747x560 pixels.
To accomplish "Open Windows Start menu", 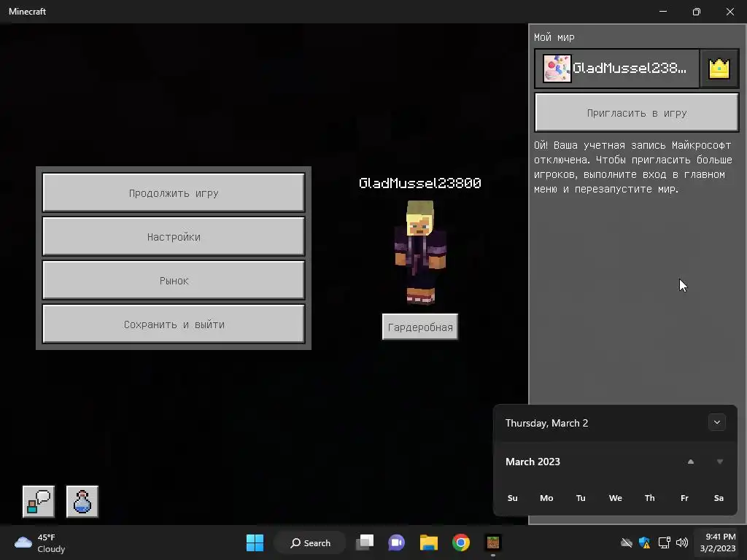I will tap(255, 542).
